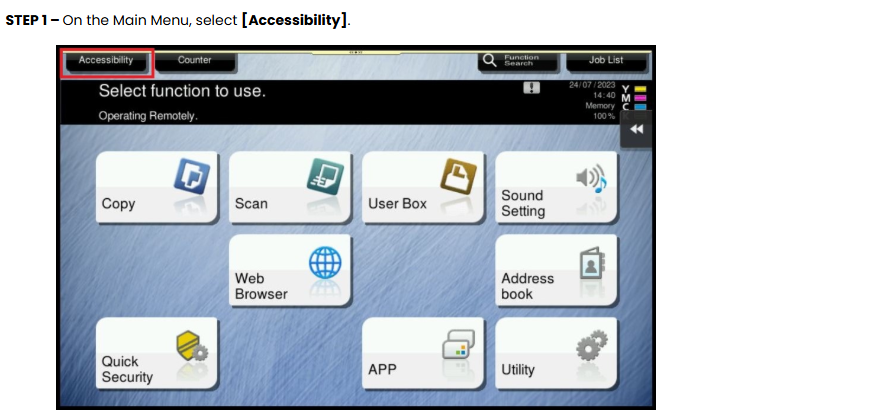
Task: Click the top center pull-down handle
Action: [356, 53]
